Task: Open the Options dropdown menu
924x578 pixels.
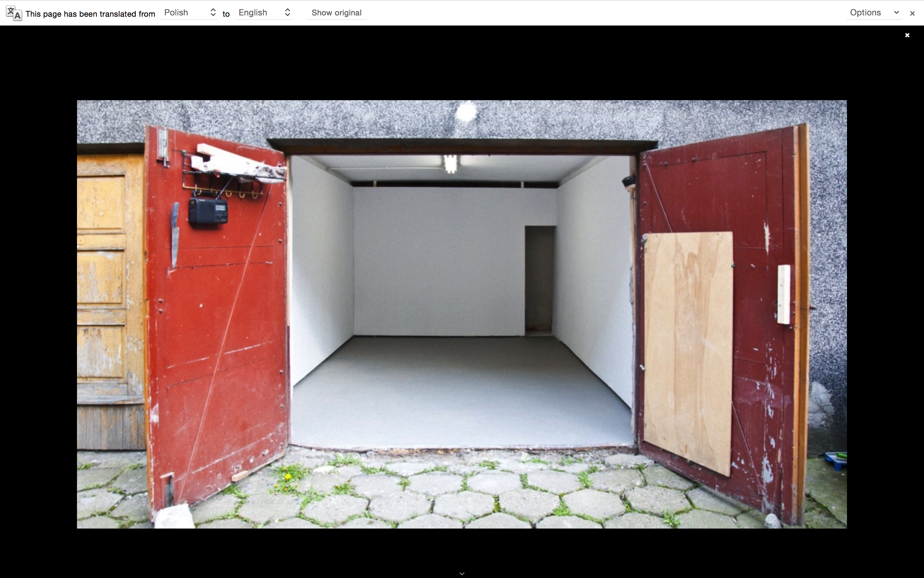Action: point(874,13)
